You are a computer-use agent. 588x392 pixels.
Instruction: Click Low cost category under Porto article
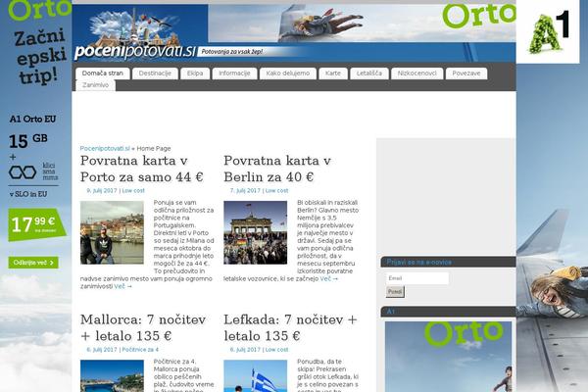click(x=133, y=190)
